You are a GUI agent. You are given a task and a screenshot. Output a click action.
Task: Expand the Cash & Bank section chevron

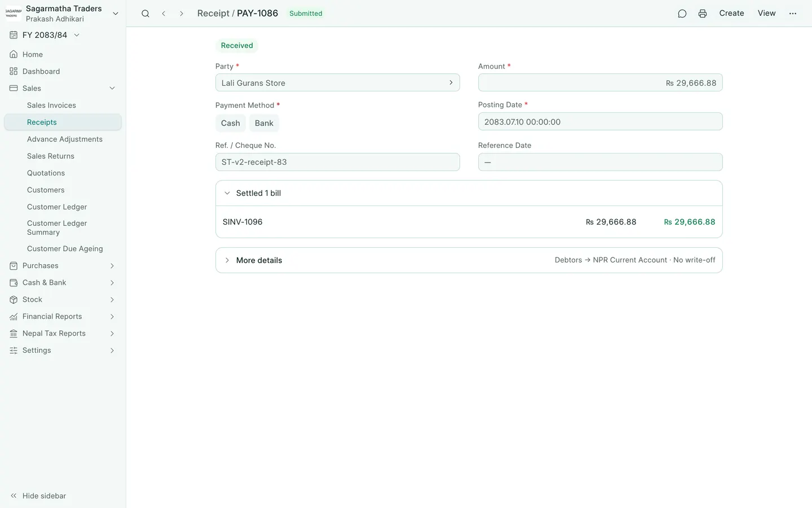pos(112,283)
